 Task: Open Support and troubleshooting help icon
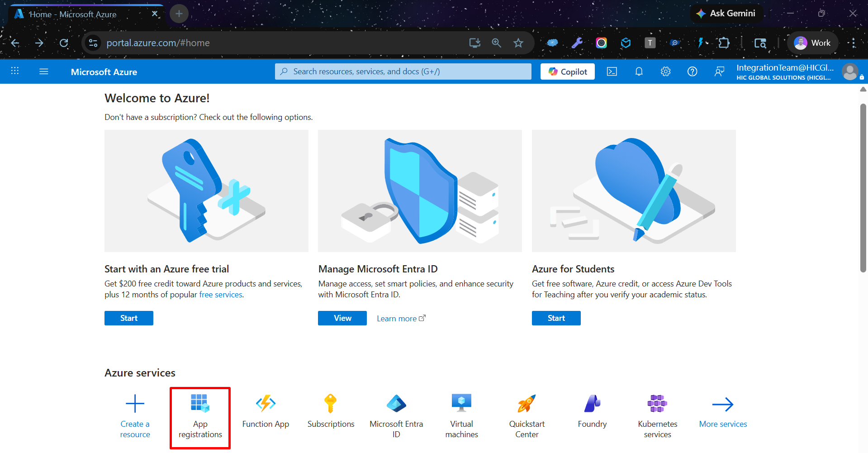tap(692, 72)
